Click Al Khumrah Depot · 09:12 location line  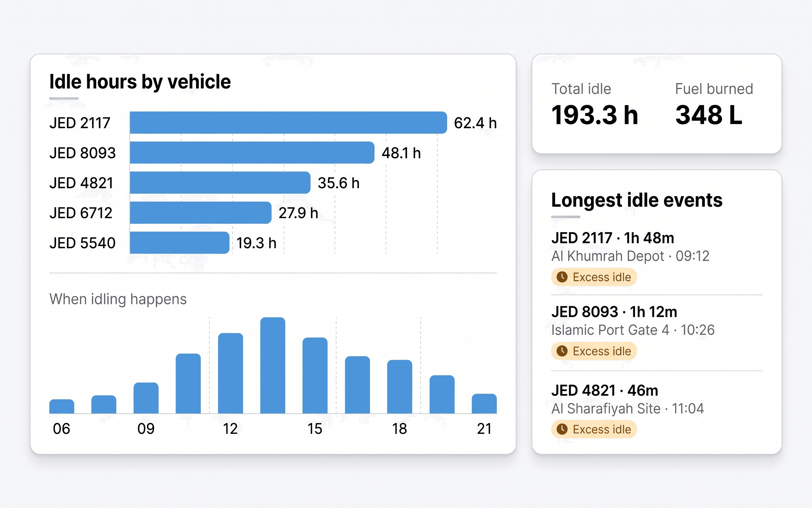tap(630, 256)
